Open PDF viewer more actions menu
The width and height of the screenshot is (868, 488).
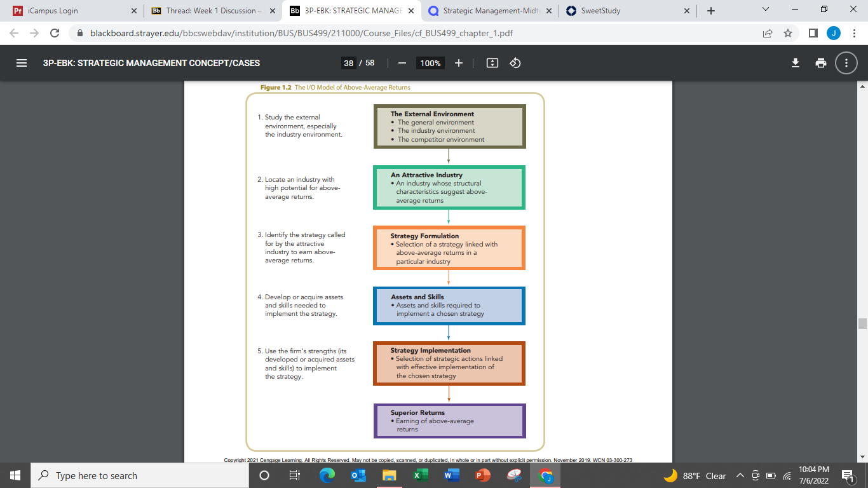846,63
